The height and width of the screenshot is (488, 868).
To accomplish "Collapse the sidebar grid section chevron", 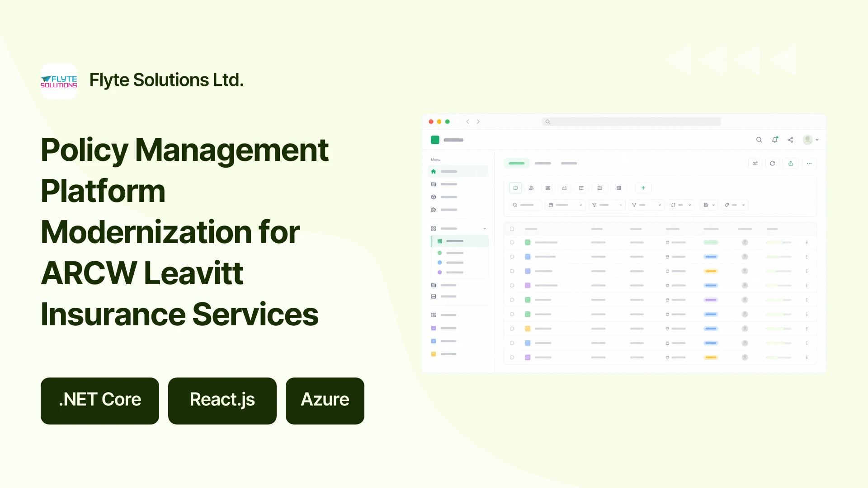I will tap(485, 229).
